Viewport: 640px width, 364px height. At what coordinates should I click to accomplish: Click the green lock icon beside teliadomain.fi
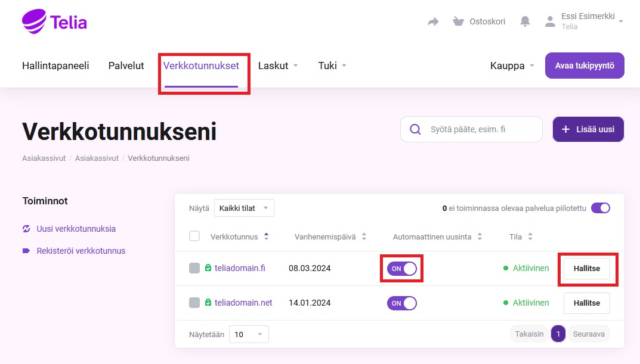point(208,268)
